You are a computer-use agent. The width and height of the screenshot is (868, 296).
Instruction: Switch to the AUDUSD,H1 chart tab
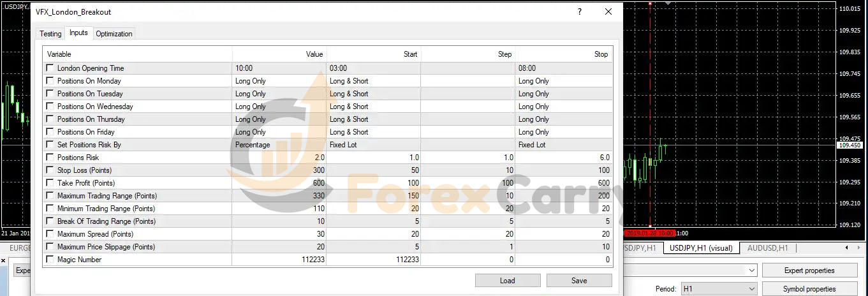tap(767, 248)
